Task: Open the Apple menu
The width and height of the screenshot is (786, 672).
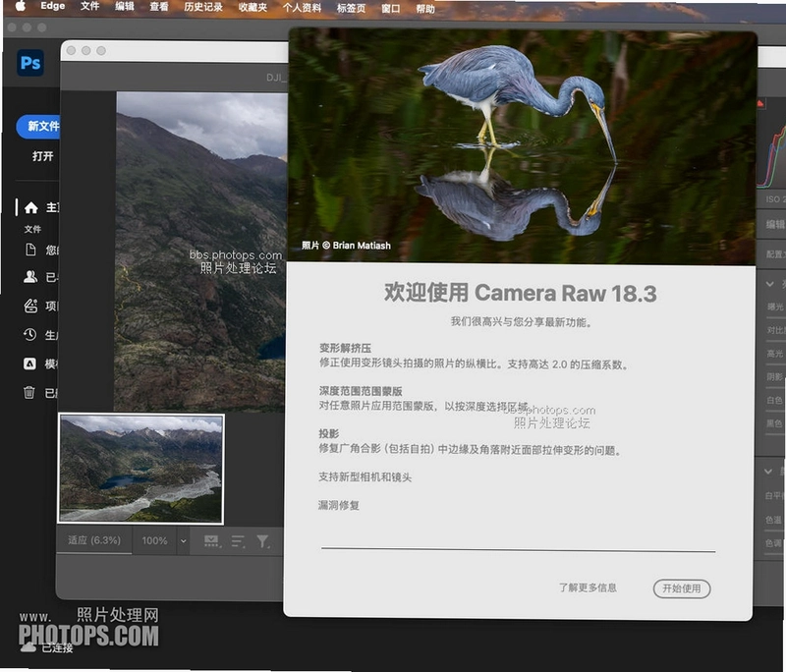Action: pos(20,6)
